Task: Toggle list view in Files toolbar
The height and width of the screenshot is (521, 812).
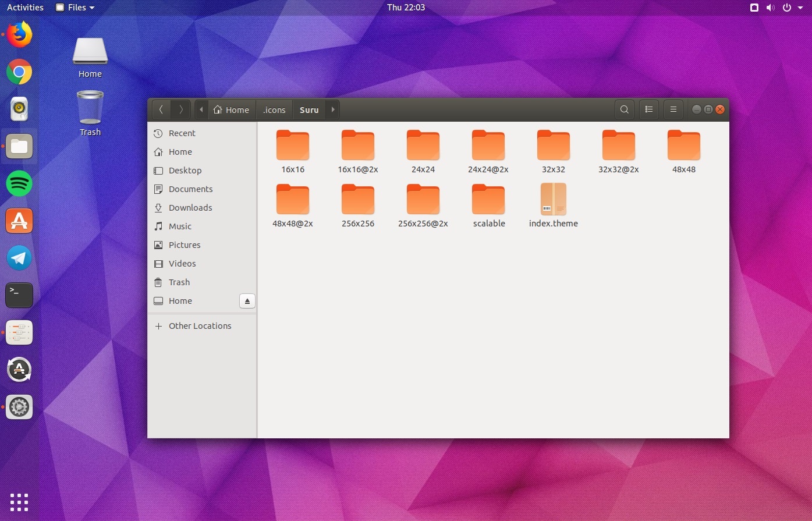Action: click(x=649, y=109)
